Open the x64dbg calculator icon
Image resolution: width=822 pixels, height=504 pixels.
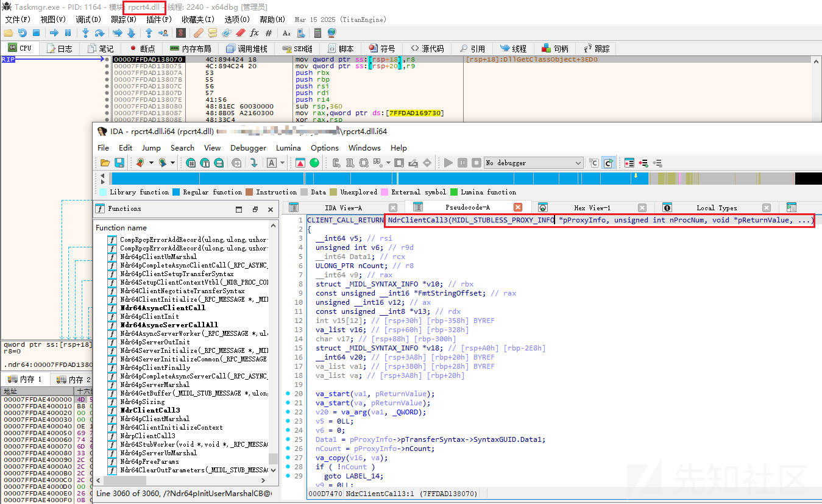pyautogui.click(x=317, y=33)
